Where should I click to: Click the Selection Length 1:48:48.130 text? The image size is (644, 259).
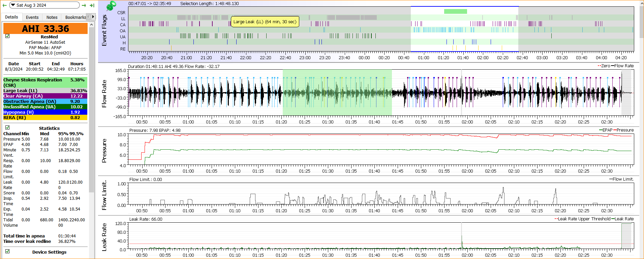pos(209,3)
